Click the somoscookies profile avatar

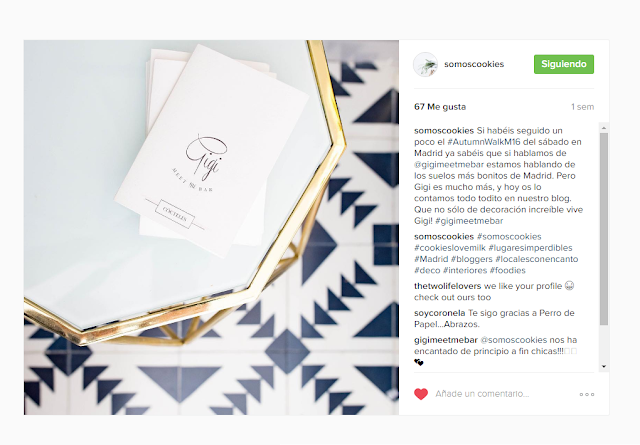(x=425, y=65)
